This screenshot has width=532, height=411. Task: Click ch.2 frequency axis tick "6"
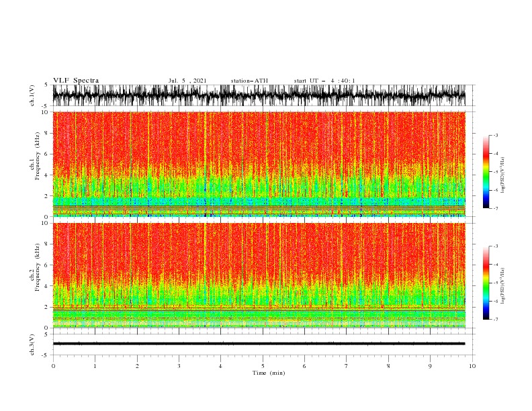point(47,265)
